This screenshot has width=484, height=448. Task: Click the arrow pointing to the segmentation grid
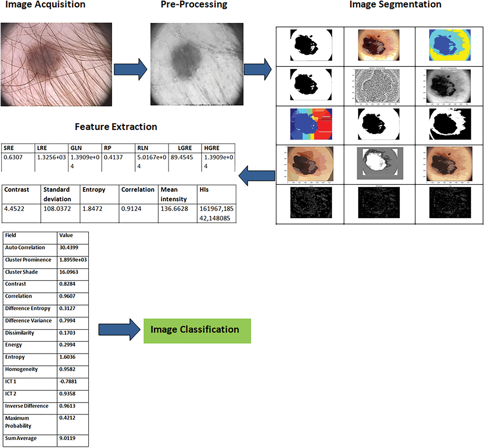coord(257,69)
